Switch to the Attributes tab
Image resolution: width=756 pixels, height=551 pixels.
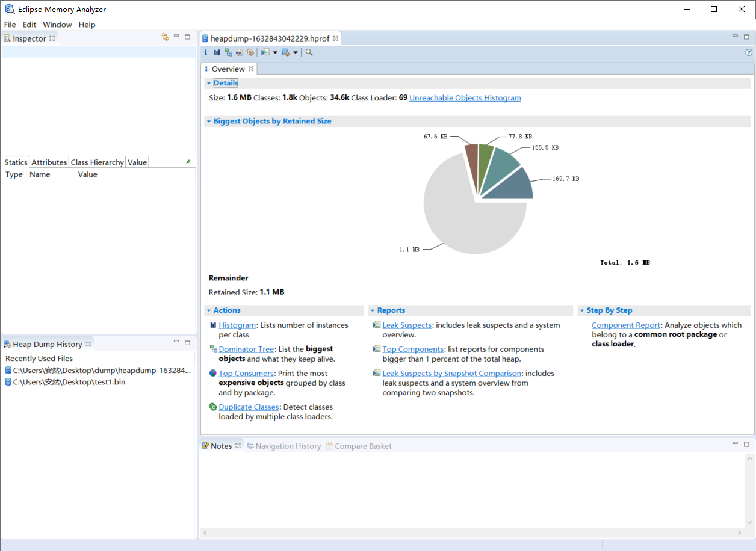pos(49,162)
